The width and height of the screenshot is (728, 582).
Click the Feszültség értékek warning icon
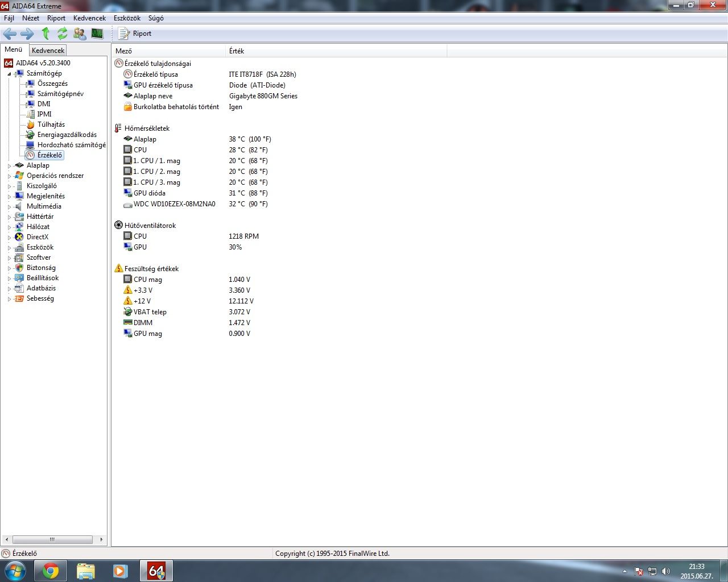click(118, 268)
